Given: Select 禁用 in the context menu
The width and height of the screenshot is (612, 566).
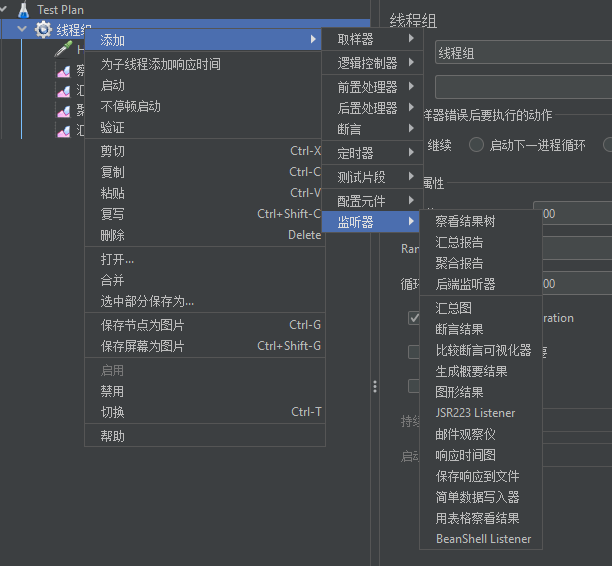Looking at the screenshot, I should point(113,391).
